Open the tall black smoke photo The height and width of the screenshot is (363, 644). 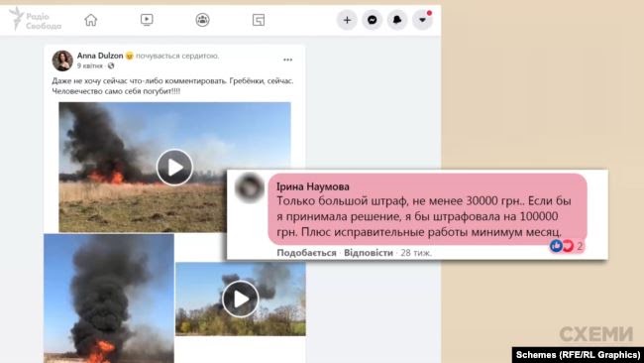tap(109, 299)
